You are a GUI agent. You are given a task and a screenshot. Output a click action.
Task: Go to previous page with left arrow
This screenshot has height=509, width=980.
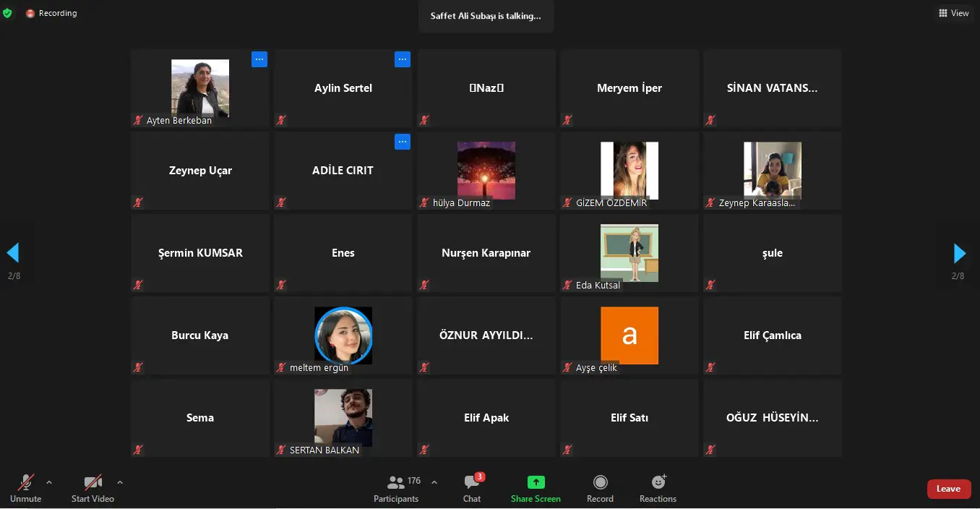tap(12, 253)
